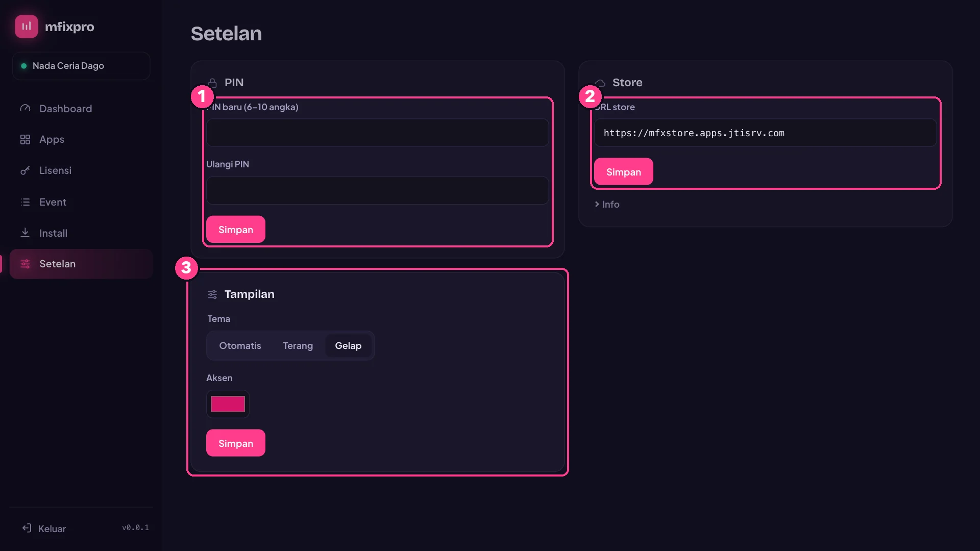Click the Setelan sliders icon in sidebar
The image size is (980, 551).
click(x=25, y=264)
